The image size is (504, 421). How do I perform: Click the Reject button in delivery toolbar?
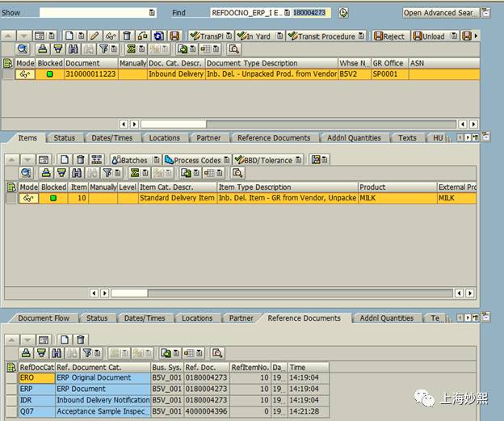(x=390, y=36)
